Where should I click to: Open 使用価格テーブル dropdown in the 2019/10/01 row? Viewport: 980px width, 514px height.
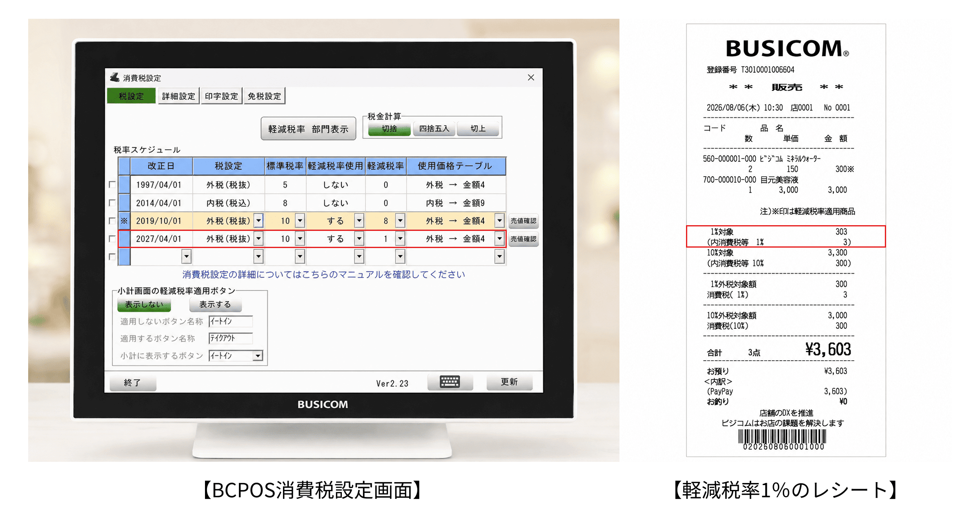point(500,221)
